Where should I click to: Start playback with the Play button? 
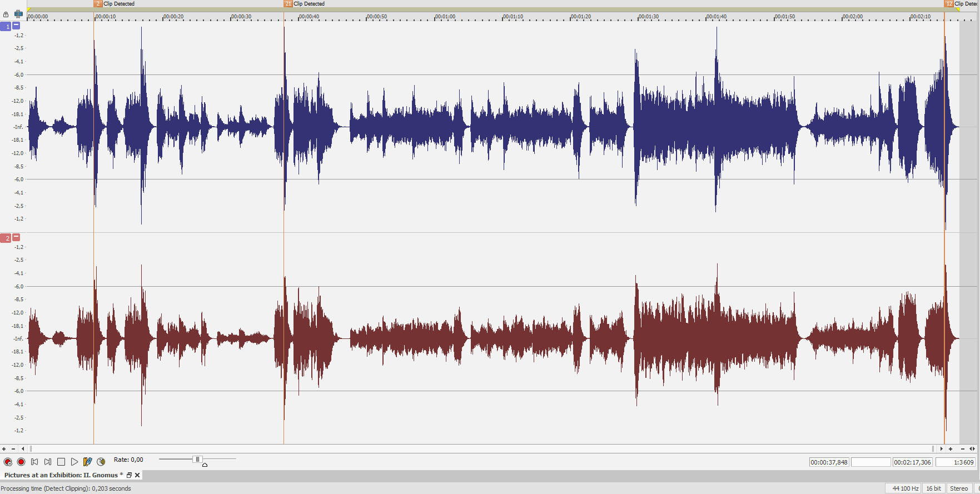coord(74,462)
